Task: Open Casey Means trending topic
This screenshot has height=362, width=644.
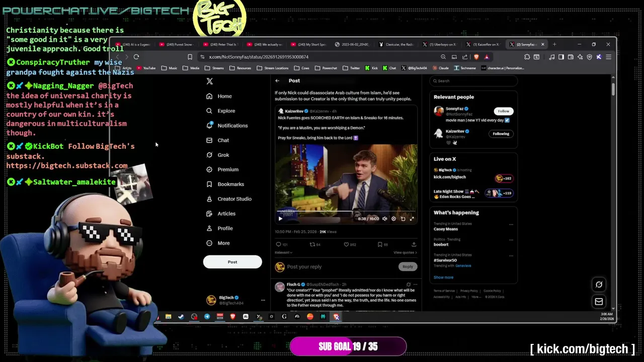Action: 446,229
